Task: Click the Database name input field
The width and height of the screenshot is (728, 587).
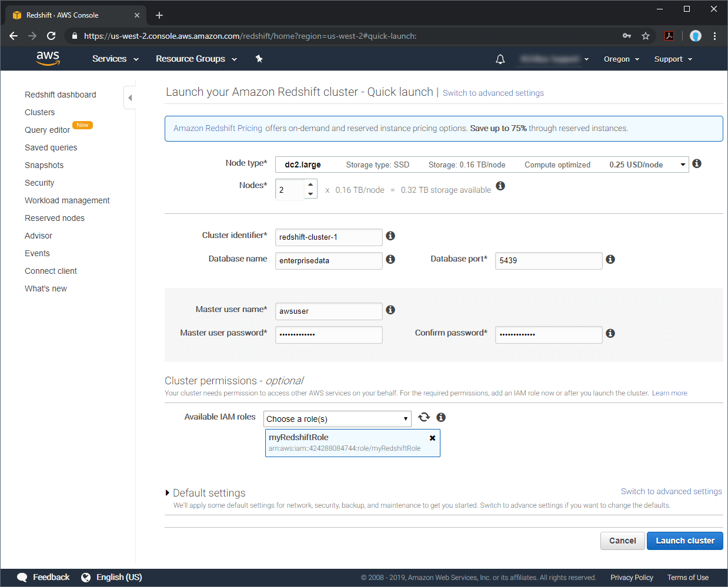Action: point(328,260)
